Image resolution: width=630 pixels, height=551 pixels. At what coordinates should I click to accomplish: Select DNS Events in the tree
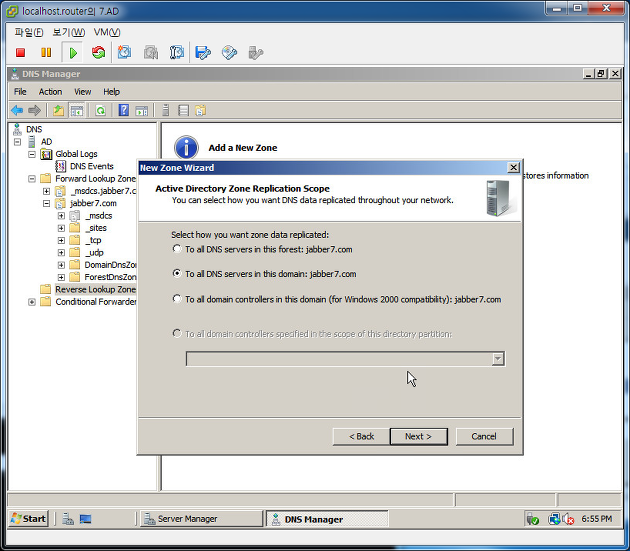click(x=92, y=166)
